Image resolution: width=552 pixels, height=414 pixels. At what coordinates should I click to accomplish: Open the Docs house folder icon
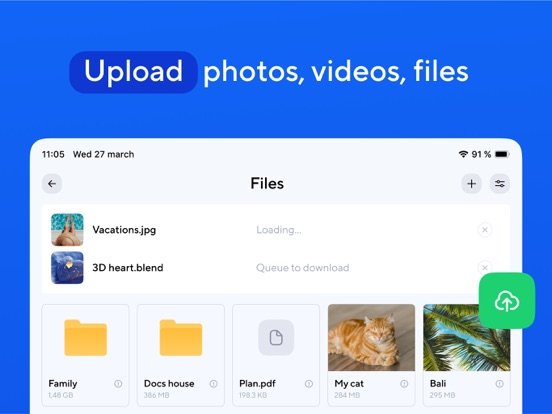181,338
